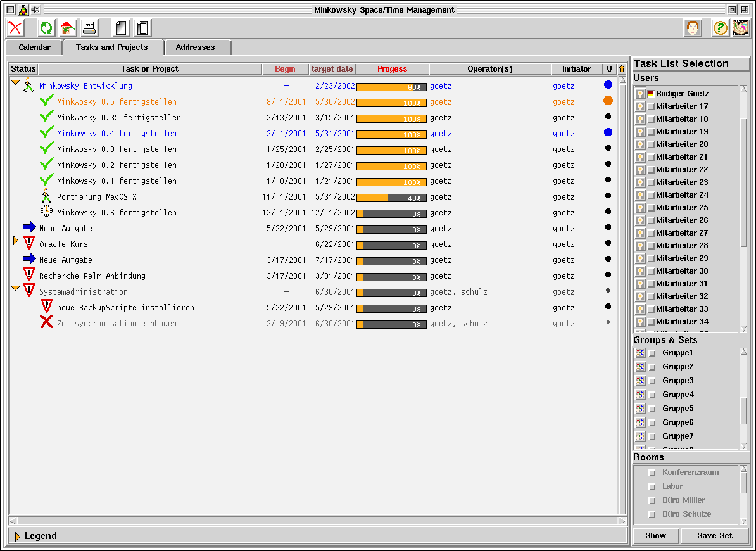Image resolution: width=756 pixels, height=551 pixels.
Task: Click the walking man status icon for Minkowsky Entwicklung
Action: 29,85
